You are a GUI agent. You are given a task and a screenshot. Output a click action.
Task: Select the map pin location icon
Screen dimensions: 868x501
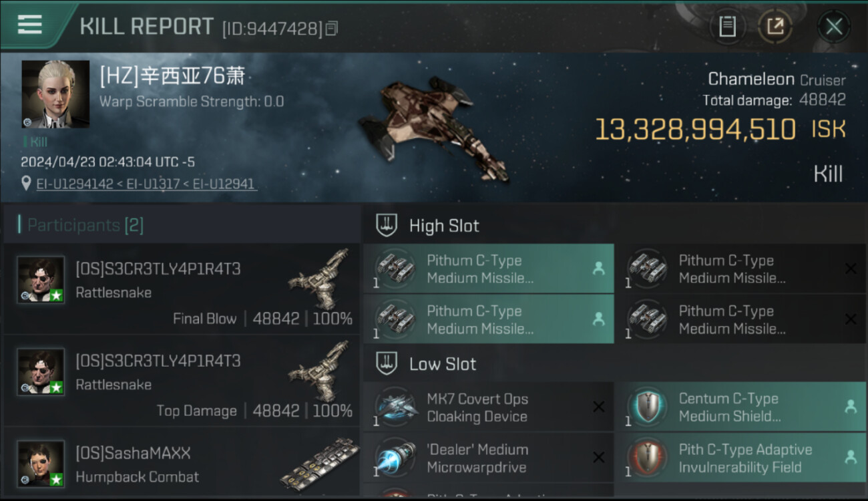point(27,184)
